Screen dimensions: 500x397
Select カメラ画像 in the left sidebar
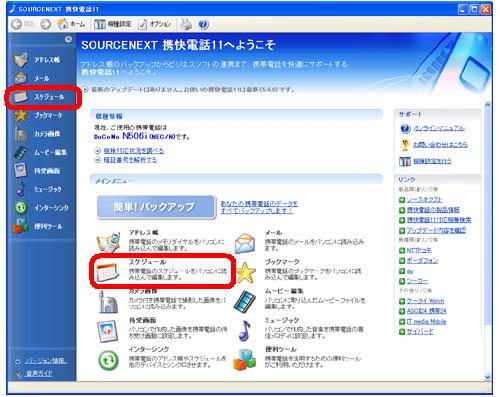[37, 134]
